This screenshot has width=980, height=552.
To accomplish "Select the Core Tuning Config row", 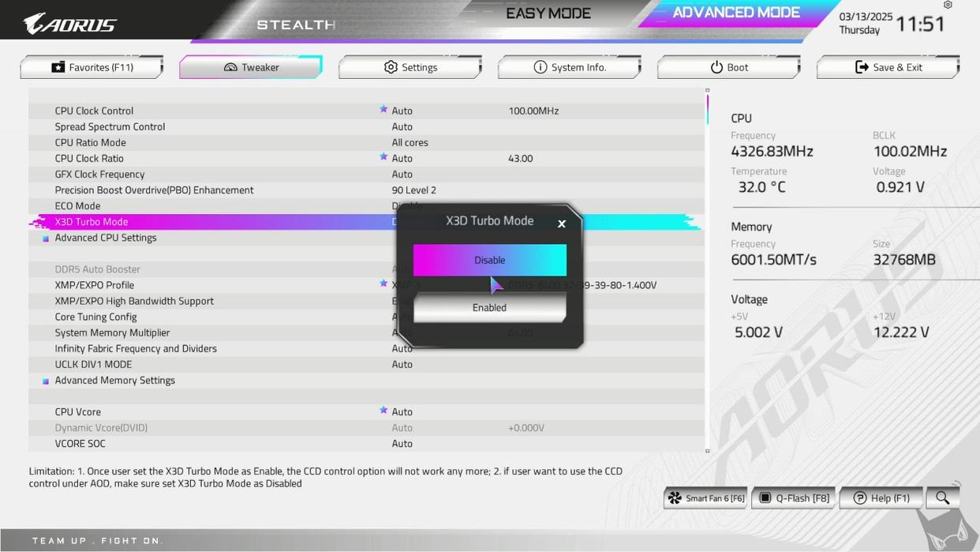I will [366, 317].
